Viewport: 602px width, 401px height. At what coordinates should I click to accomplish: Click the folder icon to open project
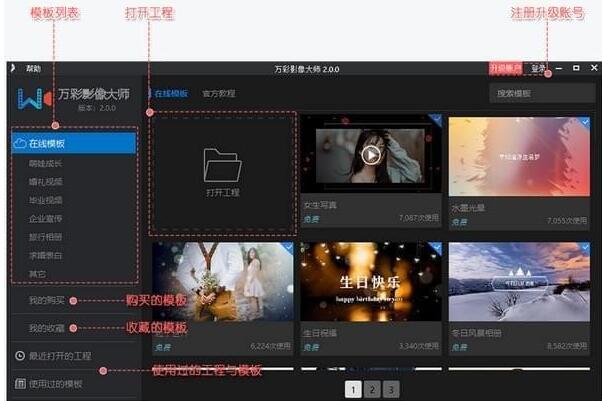222,165
